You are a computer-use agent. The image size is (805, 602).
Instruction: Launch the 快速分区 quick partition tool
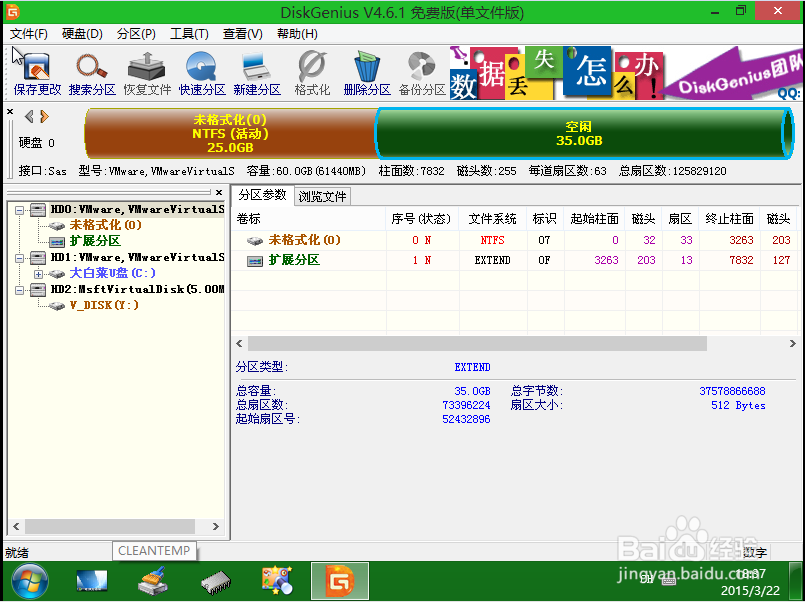point(202,73)
